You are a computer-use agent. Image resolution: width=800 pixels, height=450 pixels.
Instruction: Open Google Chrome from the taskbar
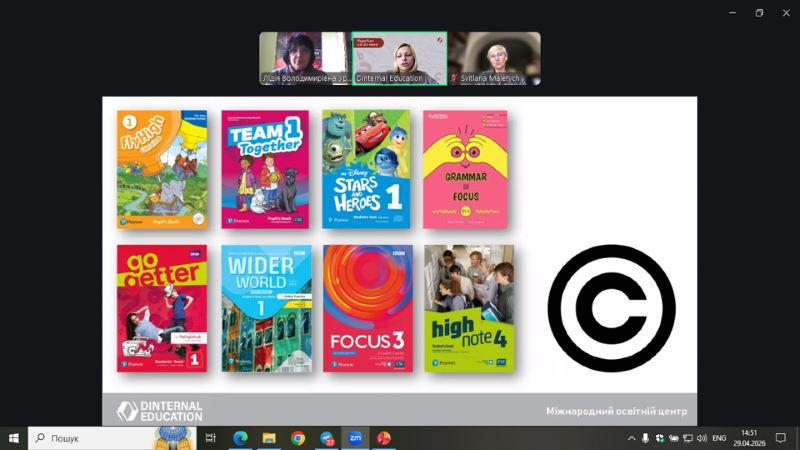point(298,438)
